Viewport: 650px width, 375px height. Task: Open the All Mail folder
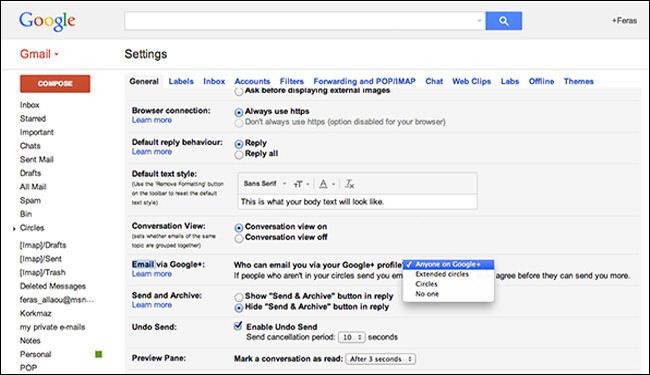33,187
